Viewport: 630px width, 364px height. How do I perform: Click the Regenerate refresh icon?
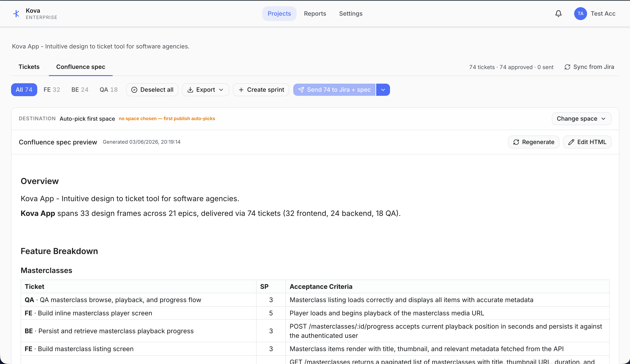(x=516, y=142)
